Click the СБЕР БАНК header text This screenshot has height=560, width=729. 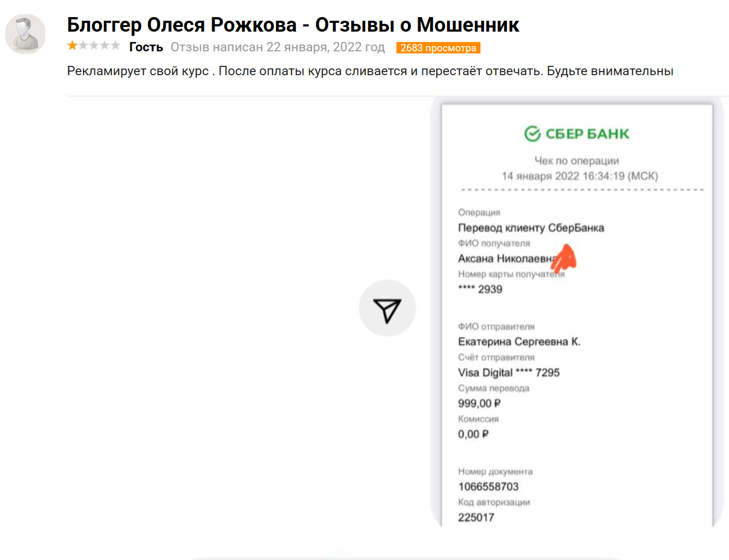(587, 134)
